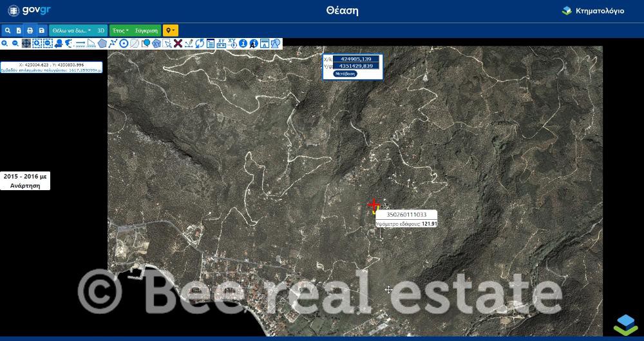Click the Σύγκριση compare button
The width and height of the screenshot is (644, 341).
[146, 30]
